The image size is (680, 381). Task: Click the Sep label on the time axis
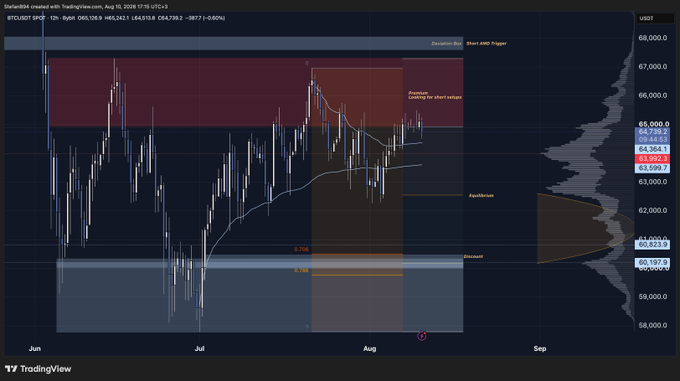(540, 348)
